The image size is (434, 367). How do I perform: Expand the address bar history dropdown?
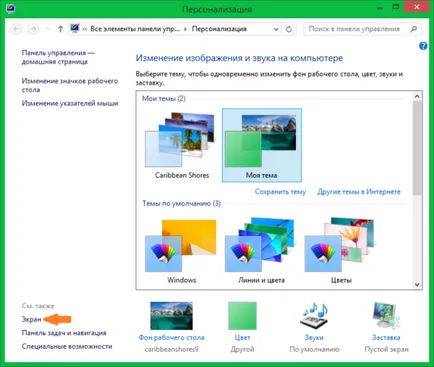pos(276,29)
